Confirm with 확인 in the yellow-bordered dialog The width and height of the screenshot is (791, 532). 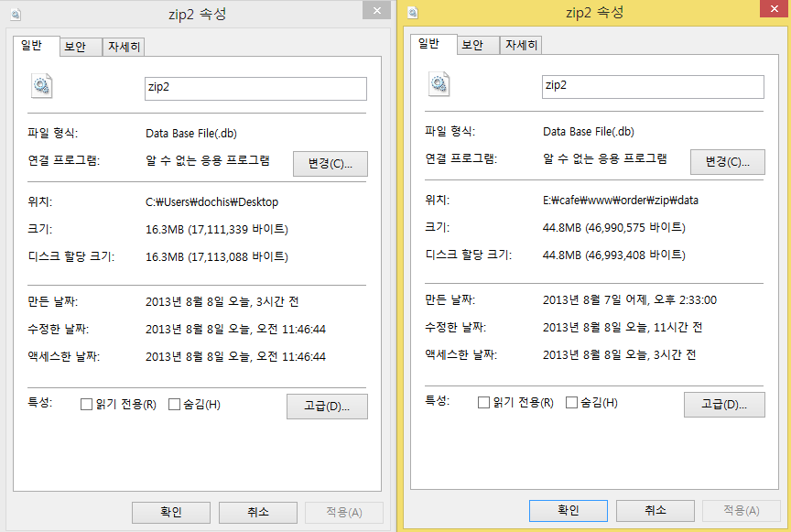[569, 510]
